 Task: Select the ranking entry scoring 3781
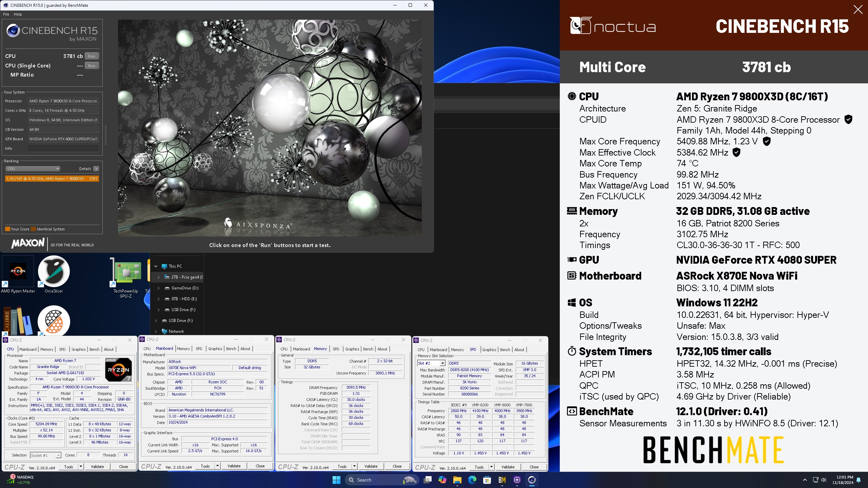tap(52, 179)
